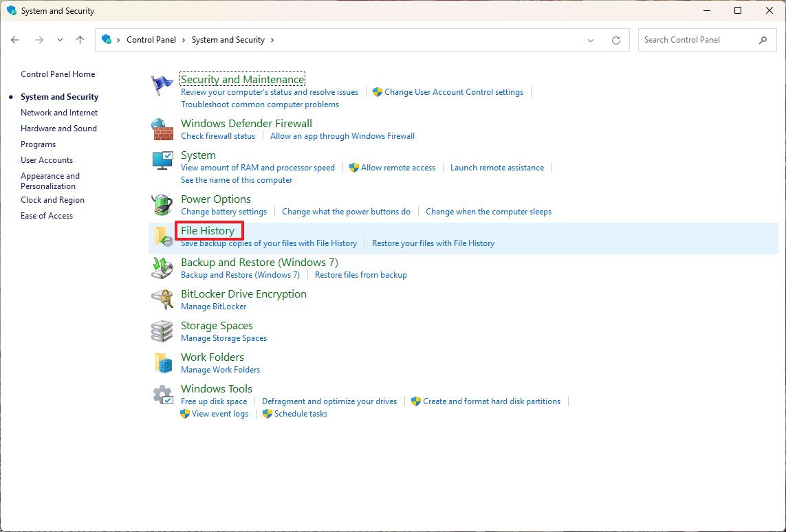Open the address bar history dropdown
786x532 pixels.
point(590,40)
